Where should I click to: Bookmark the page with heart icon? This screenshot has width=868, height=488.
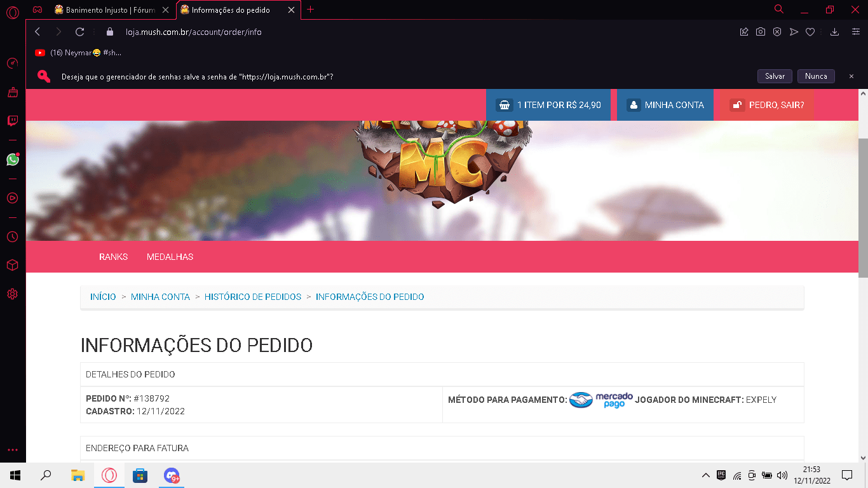tap(810, 32)
